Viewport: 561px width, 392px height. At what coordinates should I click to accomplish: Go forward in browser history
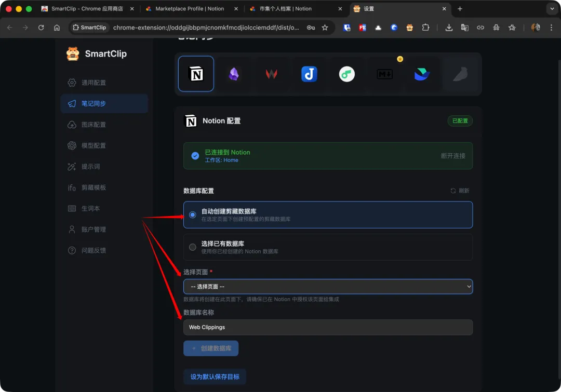click(x=25, y=28)
